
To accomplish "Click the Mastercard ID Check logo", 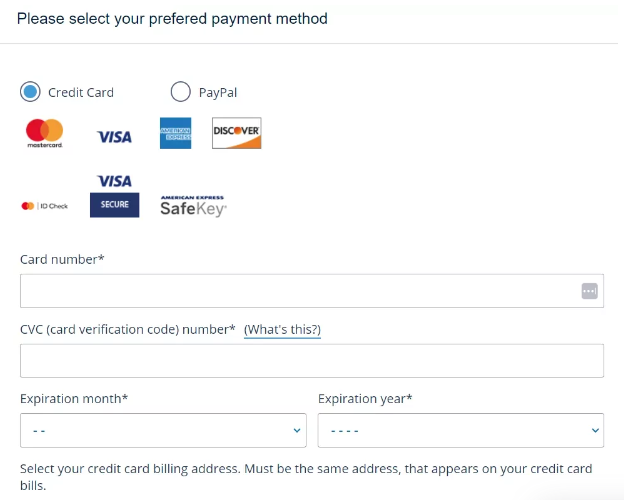I will [45, 206].
